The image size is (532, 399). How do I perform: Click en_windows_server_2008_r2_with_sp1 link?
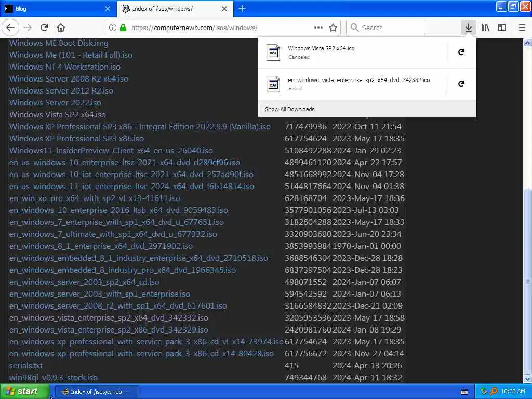click(118, 306)
